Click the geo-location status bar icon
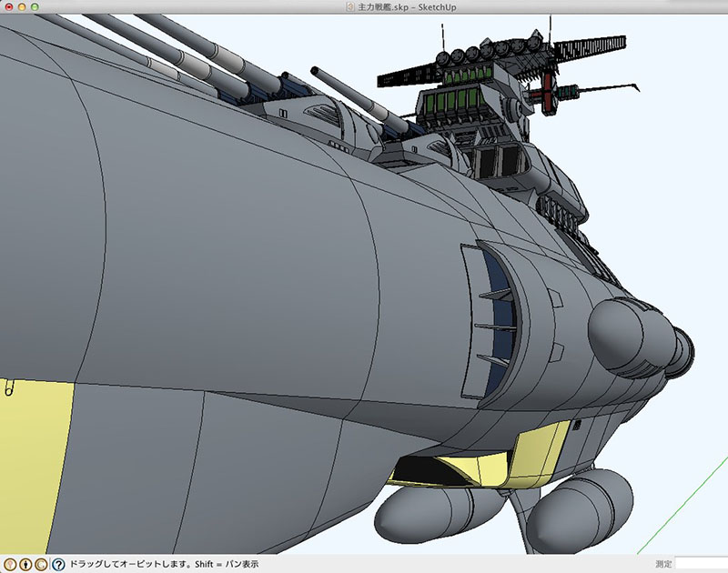This screenshot has height=573, width=728. coord(10,564)
